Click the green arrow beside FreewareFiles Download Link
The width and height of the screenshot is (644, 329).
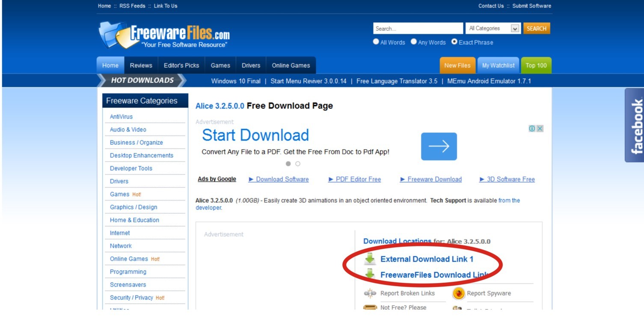(370, 274)
